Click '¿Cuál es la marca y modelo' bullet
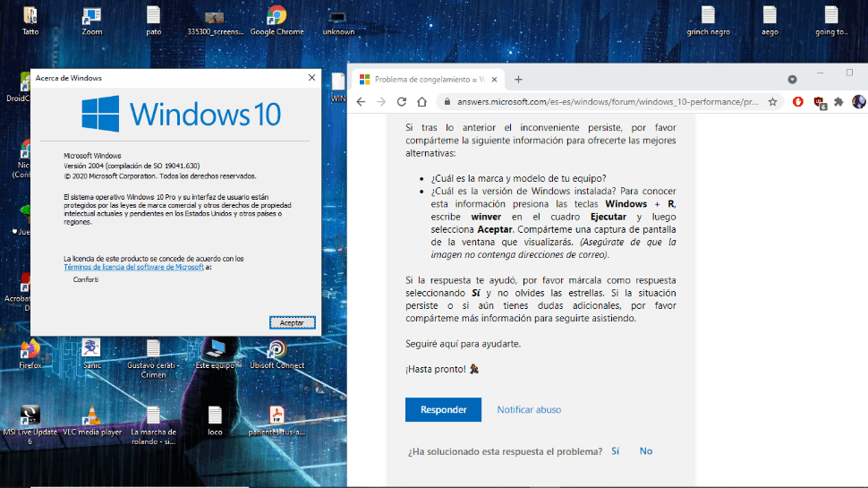This screenshot has width=868, height=488. (518, 178)
